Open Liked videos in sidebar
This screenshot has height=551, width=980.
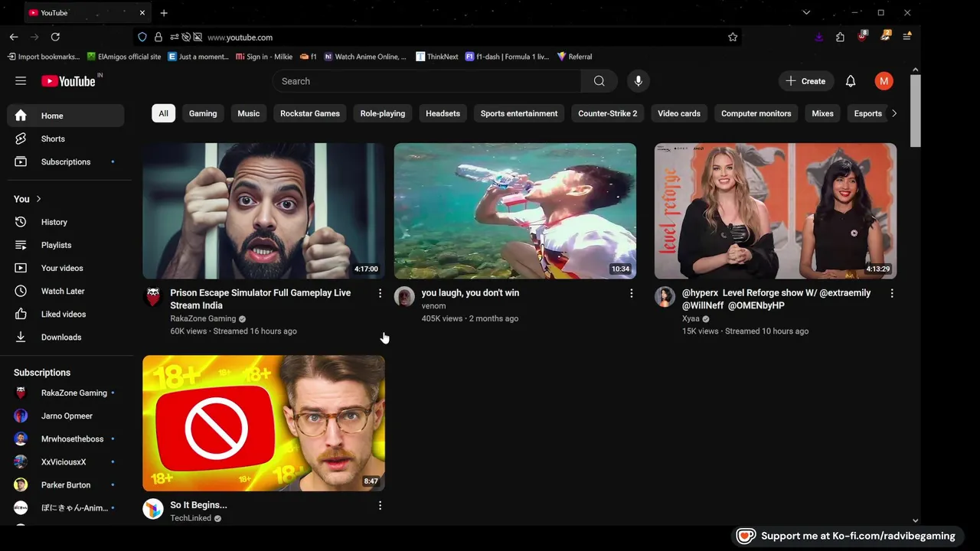point(66,314)
